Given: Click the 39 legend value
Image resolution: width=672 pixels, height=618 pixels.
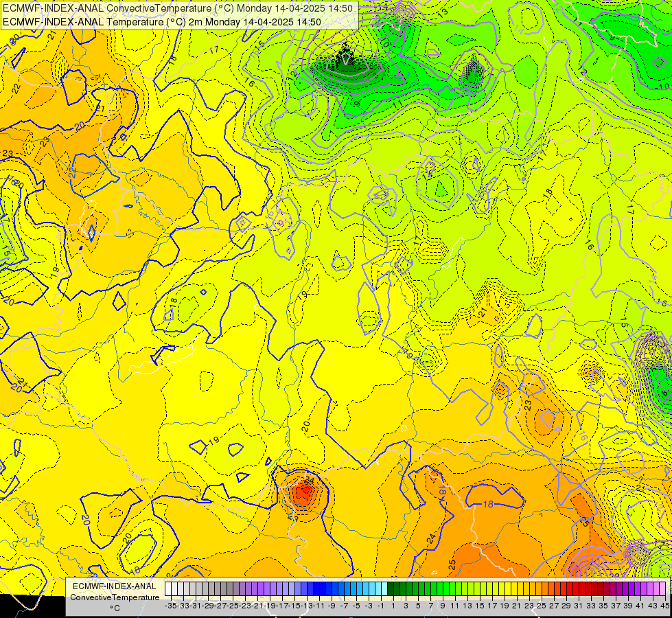Looking at the screenshot, I should tap(628, 606).
